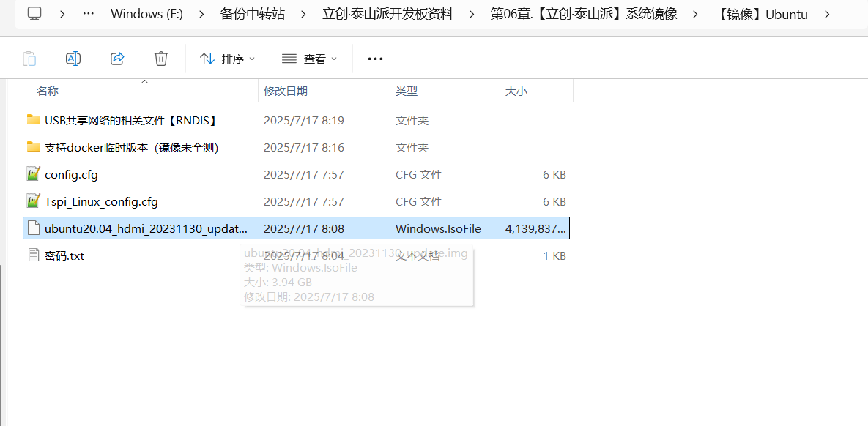868x426 pixels.
Task: Select the ubuntu20.04_hdmi_20231130_updat... file name
Action: tap(146, 229)
